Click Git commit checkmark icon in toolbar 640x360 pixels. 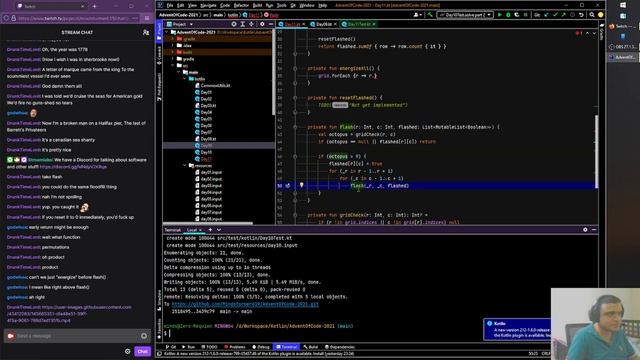555,15
